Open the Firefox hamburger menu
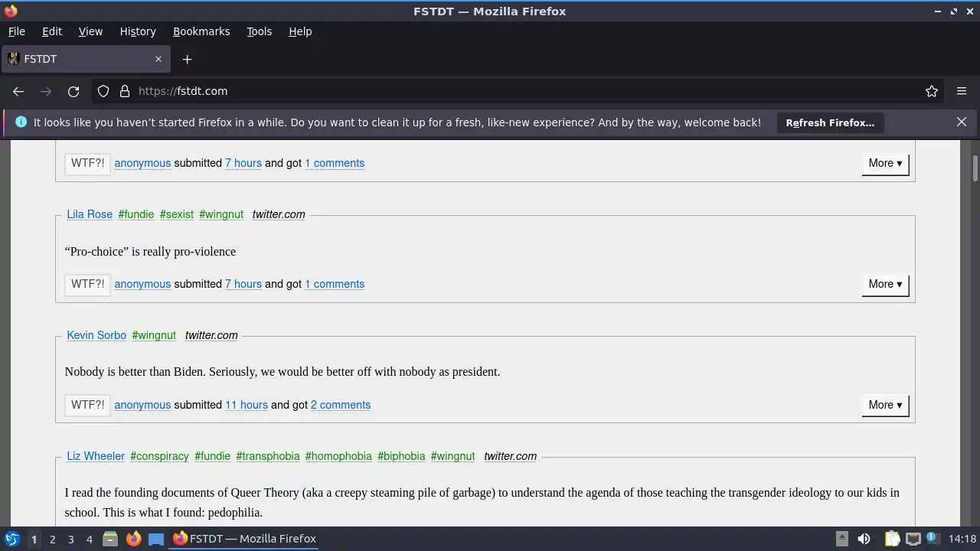 tap(962, 91)
